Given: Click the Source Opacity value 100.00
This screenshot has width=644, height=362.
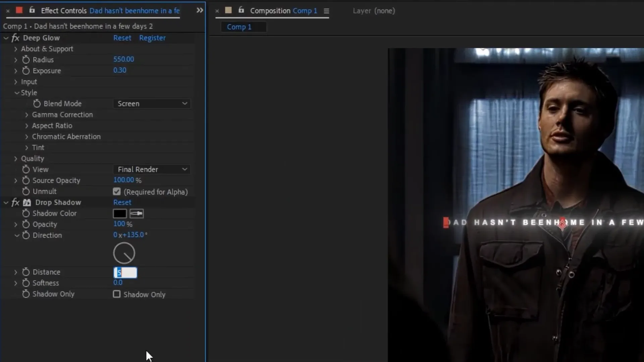Looking at the screenshot, I should [123, 180].
